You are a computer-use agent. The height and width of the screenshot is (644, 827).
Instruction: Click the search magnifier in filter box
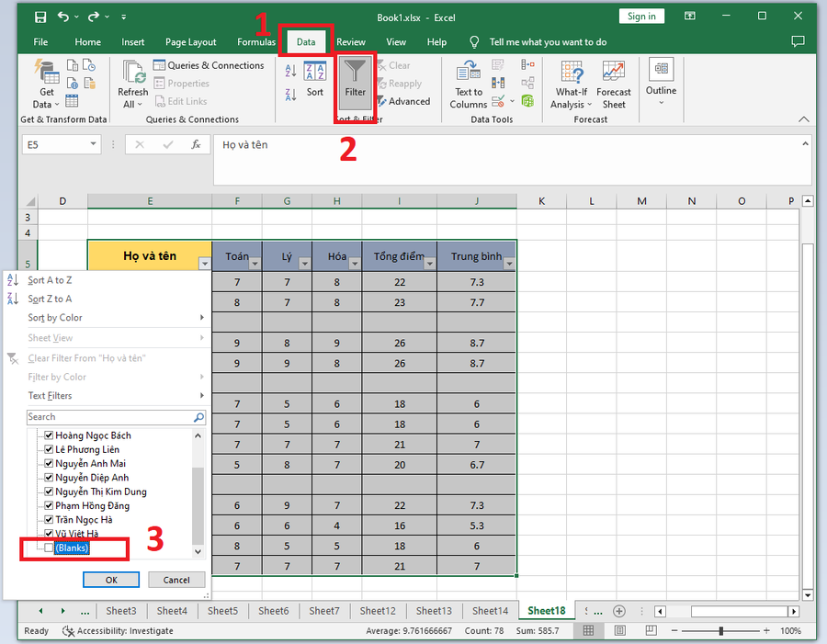(198, 417)
